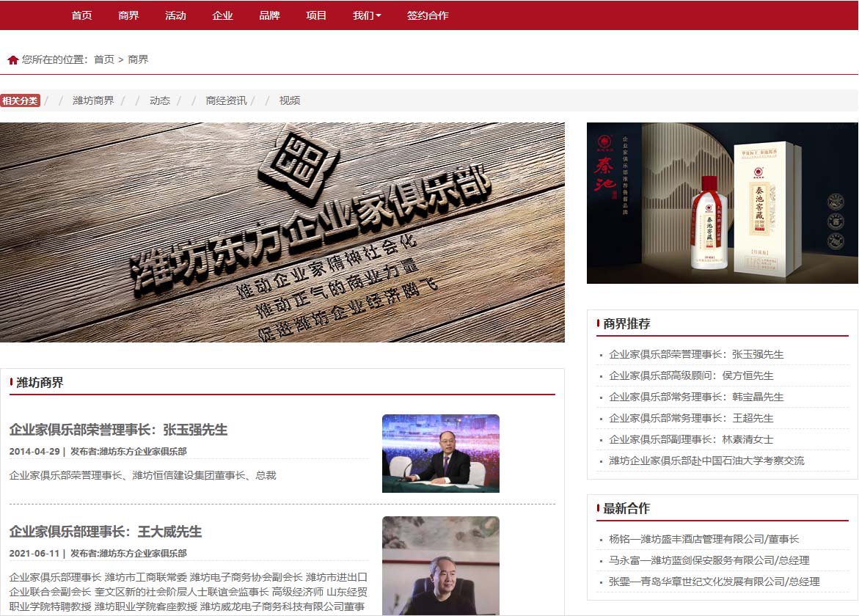Image resolution: width=859 pixels, height=616 pixels.
Task: Click the 相关分类 red tag label
Action: (x=21, y=100)
